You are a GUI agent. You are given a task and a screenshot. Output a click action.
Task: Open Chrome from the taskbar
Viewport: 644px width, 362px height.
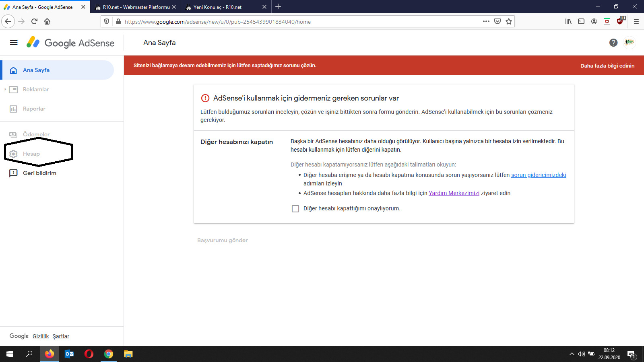coord(109,354)
